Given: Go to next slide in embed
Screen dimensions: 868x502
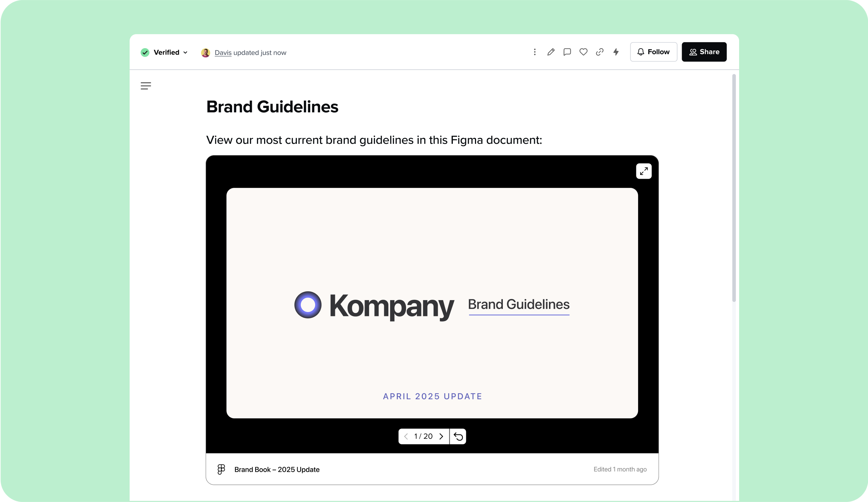Looking at the screenshot, I should click(x=441, y=437).
